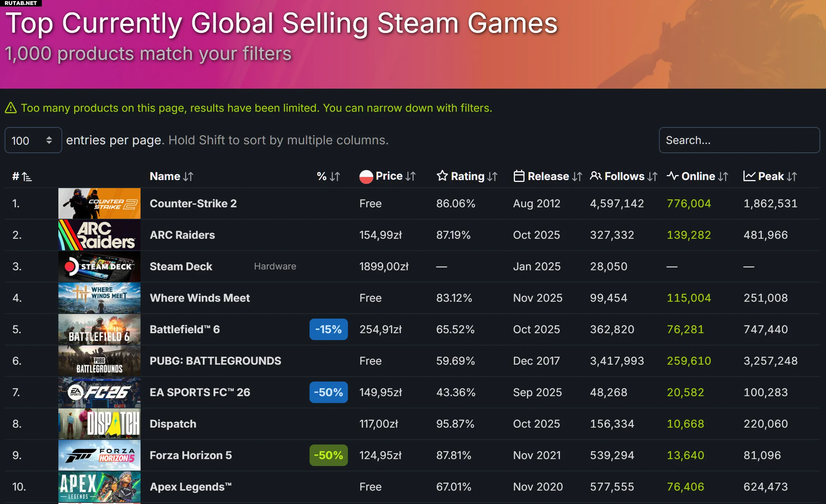Focus the Search input field
This screenshot has height=504, width=826.
(x=739, y=140)
